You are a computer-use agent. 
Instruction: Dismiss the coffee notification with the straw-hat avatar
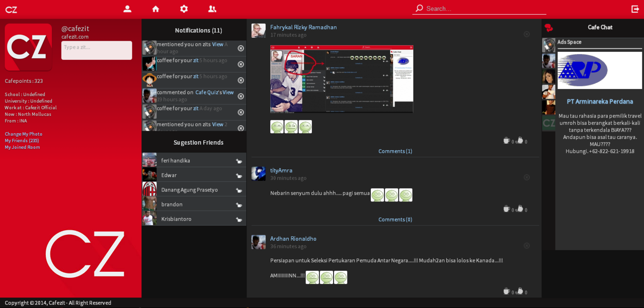tap(240, 80)
